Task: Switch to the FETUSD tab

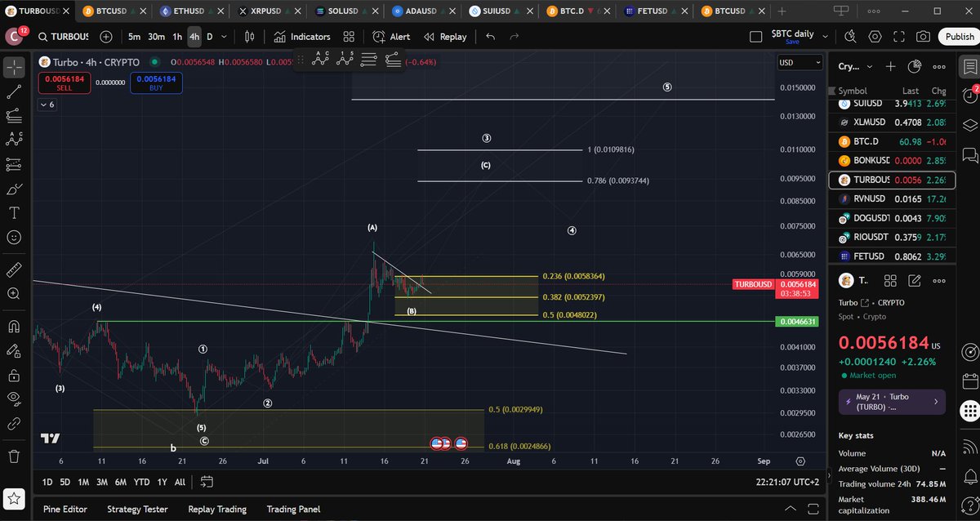Action: tap(653, 11)
